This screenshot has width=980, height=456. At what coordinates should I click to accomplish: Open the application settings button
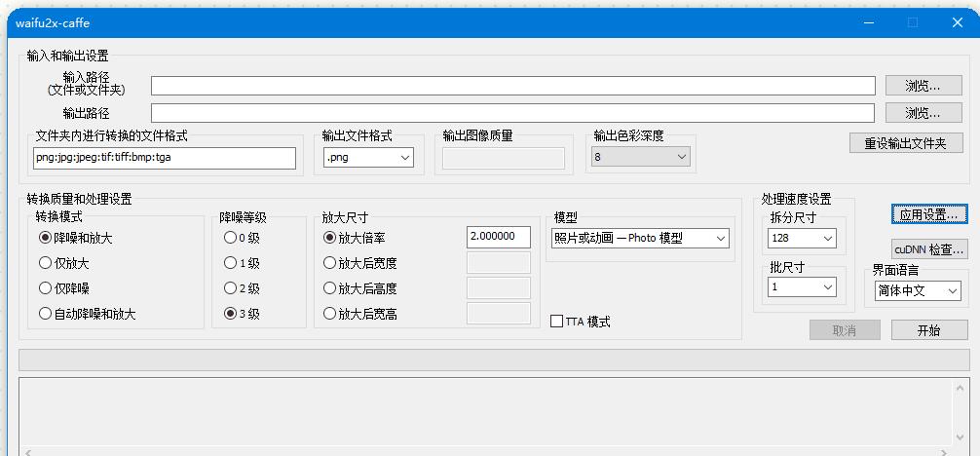pyautogui.click(x=929, y=213)
